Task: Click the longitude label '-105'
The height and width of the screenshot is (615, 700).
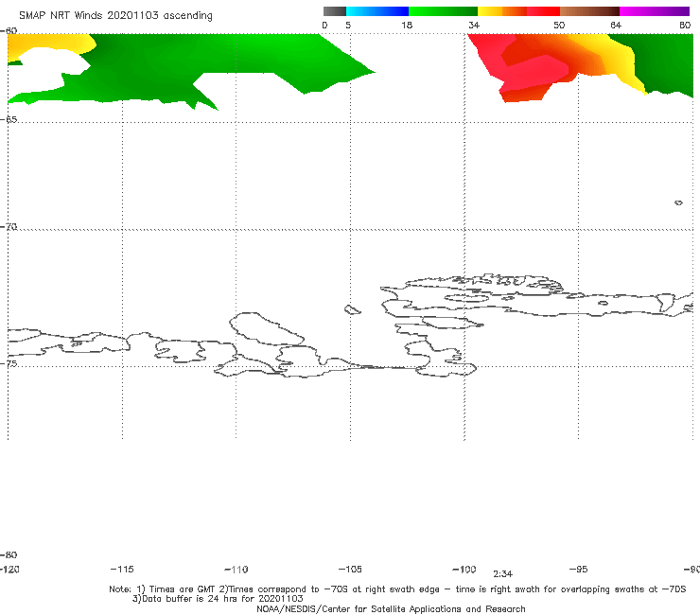Action: click(350, 569)
